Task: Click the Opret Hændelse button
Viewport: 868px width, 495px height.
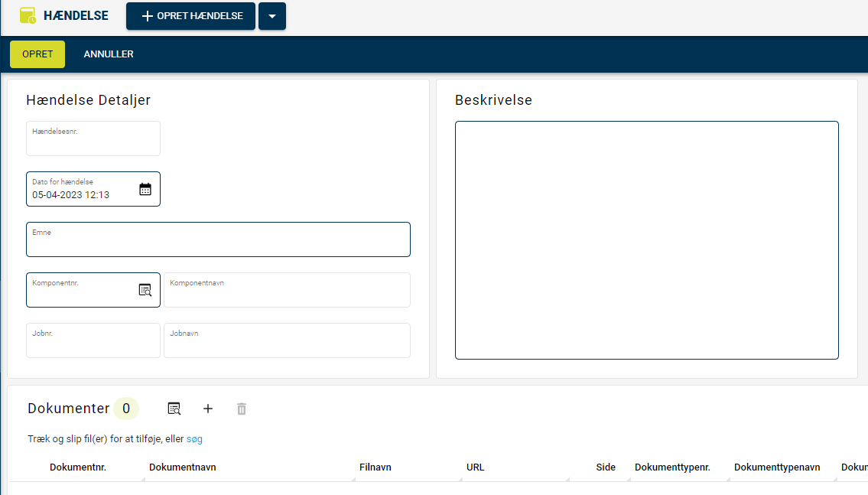Action: 190,16
